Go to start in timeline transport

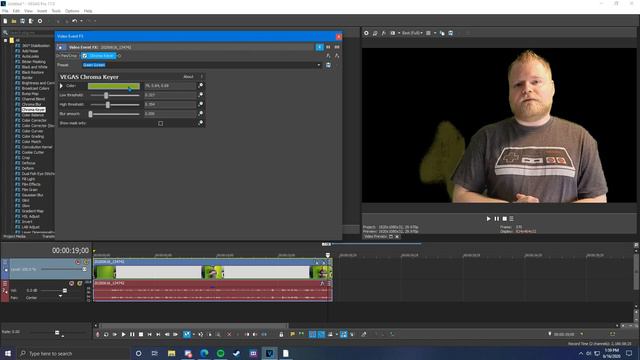tap(149, 334)
